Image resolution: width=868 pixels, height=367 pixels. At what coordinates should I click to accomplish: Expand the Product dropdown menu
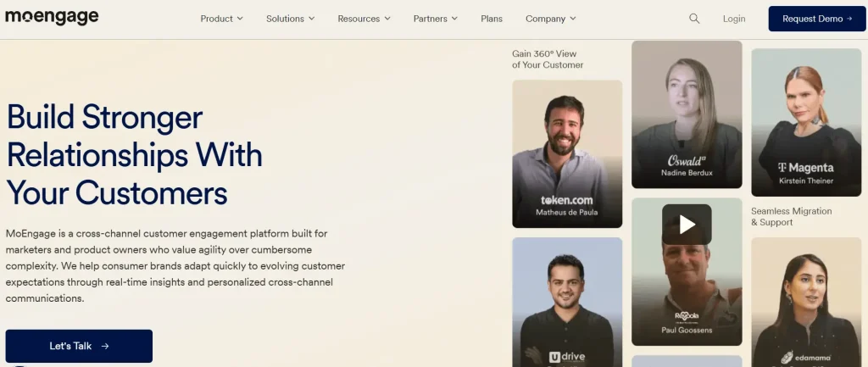221,19
